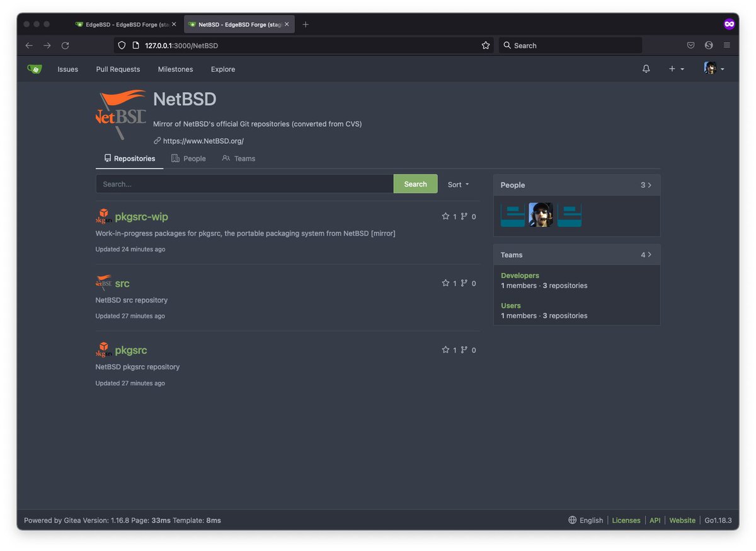Click the star icon for pkgsrc-wip
The height and width of the screenshot is (551, 756).
445,216
